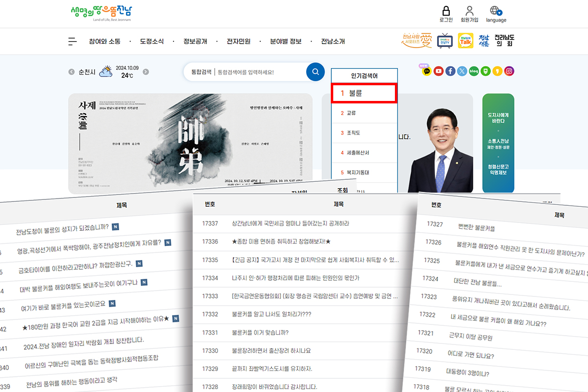Open post 17322 내 세금으로 불륜 커플이 왜 해외 가나요??
Screen dimensions: 588x392
[498, 320]
